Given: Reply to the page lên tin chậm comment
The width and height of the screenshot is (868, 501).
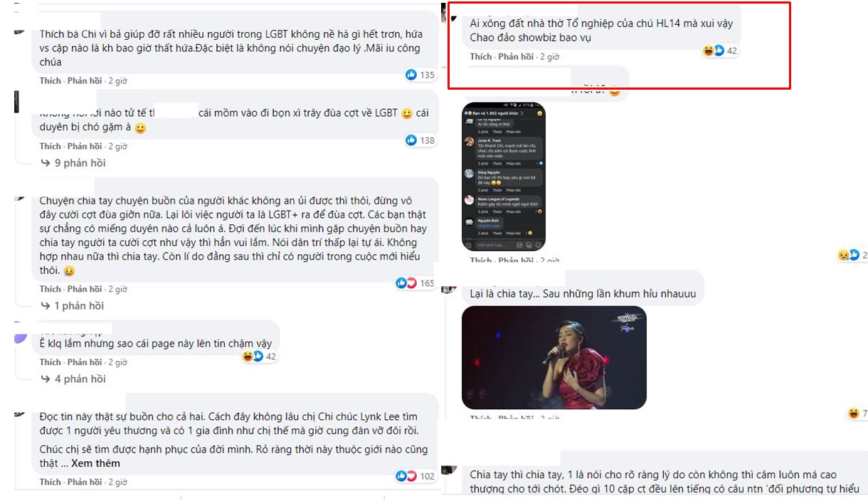Looking at the screenshot, I should [x=84, y=363].
